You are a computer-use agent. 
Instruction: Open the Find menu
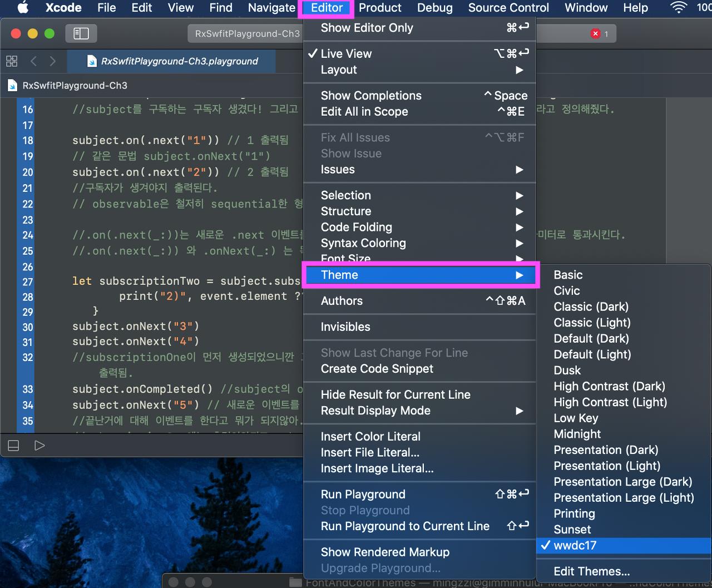221,7
